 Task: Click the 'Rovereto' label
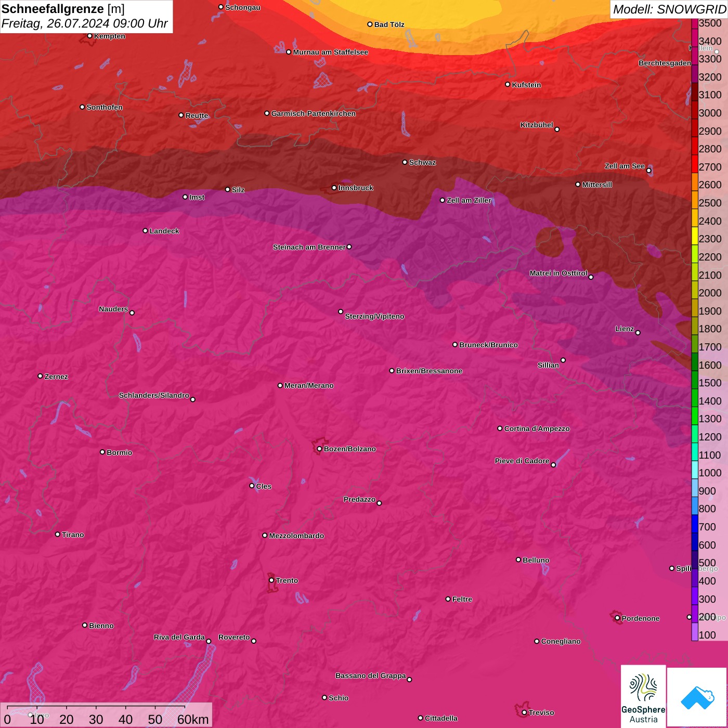pos(234,637)
